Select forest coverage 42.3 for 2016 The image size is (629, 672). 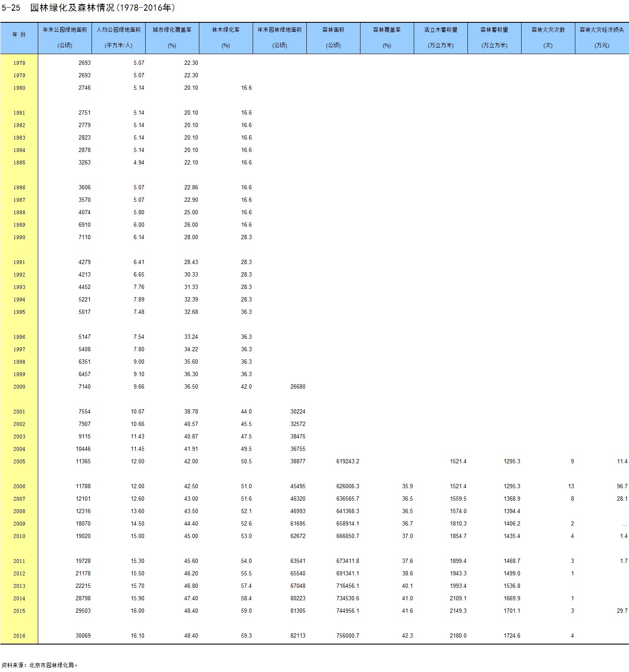pyautogui.click(x=407, y=636)
